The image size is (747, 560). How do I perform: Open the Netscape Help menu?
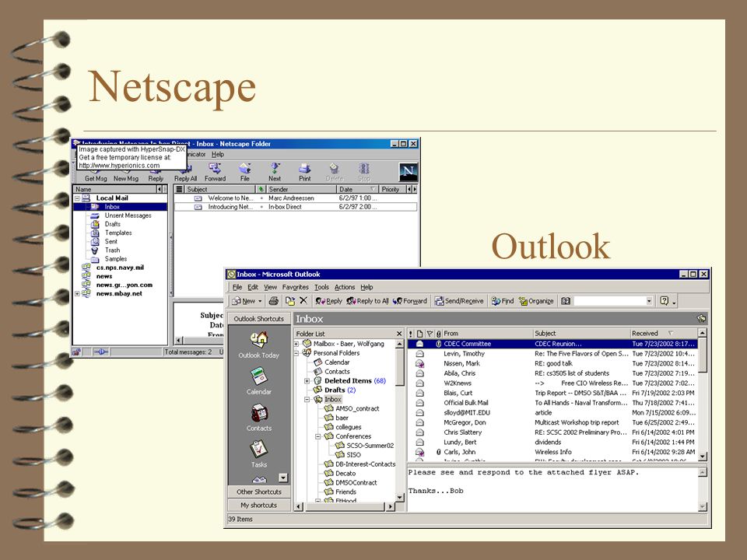point(218,154)
